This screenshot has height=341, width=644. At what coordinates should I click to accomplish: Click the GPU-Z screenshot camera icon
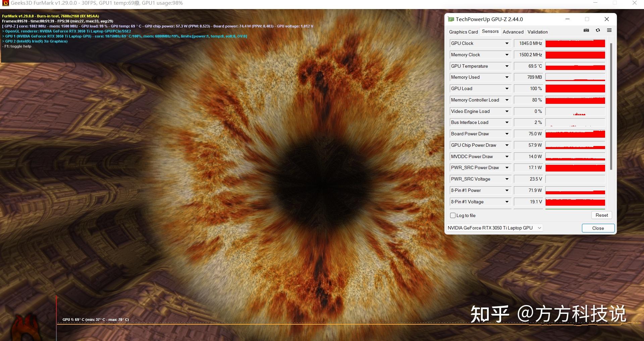(x=586, y=30)
